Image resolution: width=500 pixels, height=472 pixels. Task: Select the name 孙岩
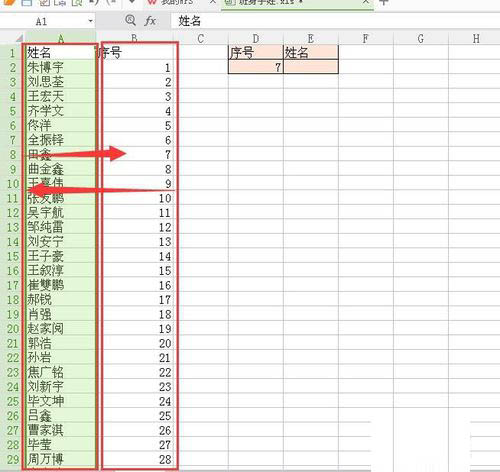(x=39, y=358)
